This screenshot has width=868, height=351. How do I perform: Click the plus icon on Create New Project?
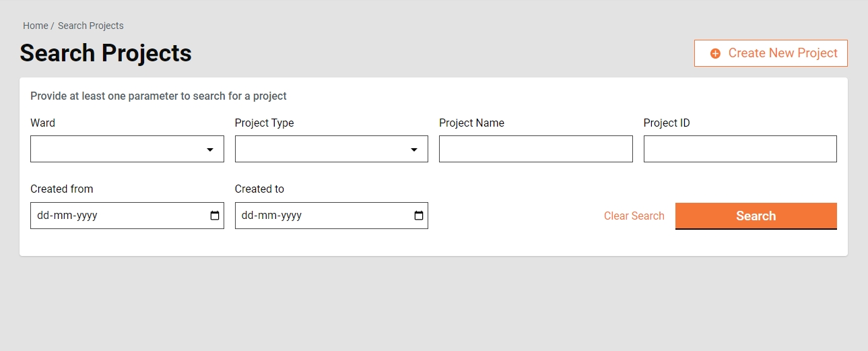[x=715, y=53]
